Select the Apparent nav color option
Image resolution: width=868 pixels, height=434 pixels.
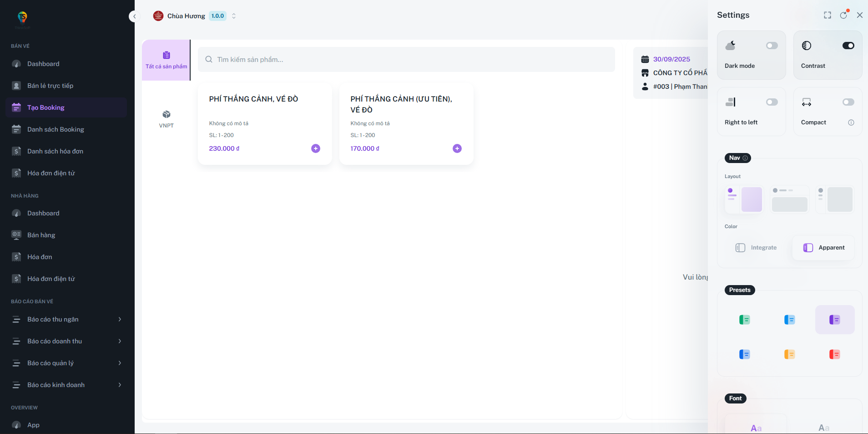(823, 247)
